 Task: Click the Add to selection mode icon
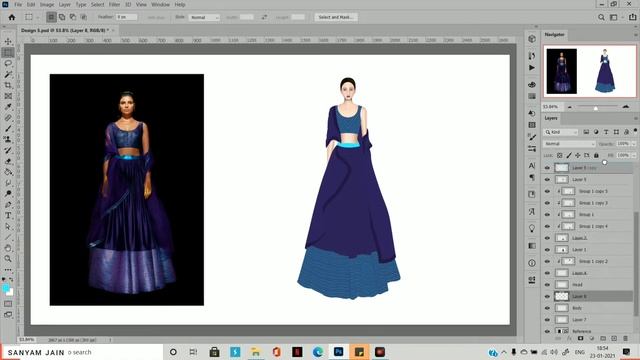coord(62,17)
